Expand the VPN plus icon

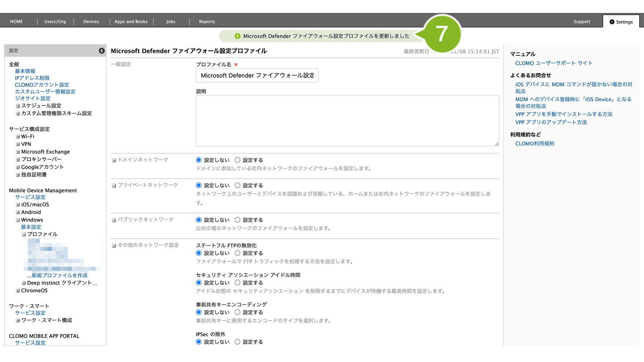[18, 144]
